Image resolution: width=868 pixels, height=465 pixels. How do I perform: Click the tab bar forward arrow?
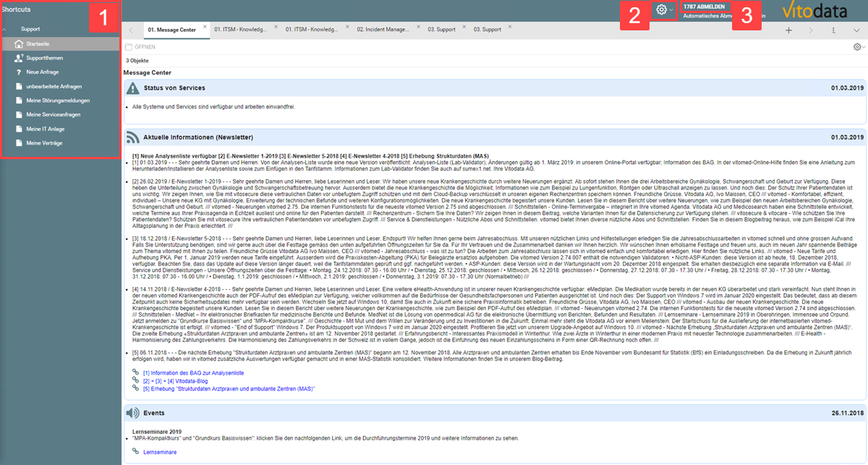[811, 30]
